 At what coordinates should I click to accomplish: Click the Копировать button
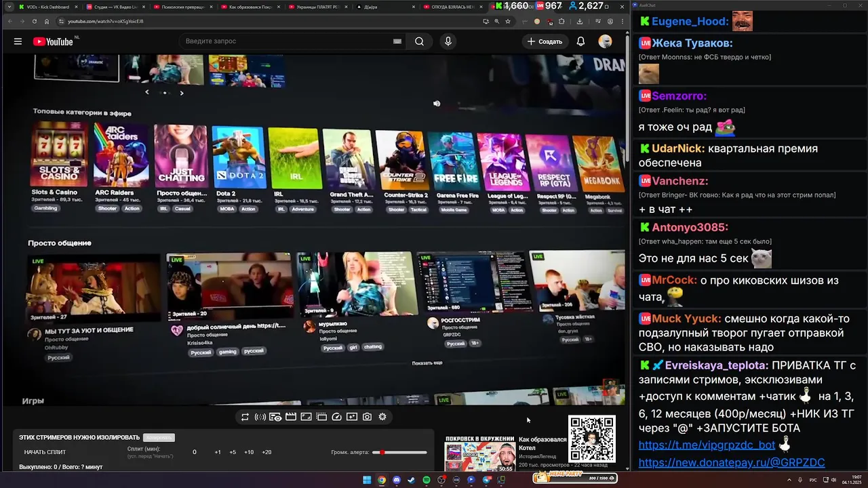pos(157,438)
